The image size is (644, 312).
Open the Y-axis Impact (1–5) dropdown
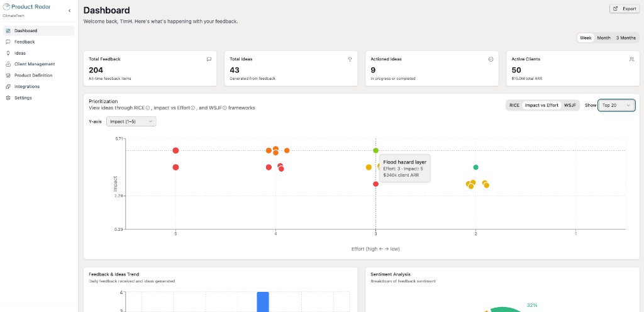(131, 121)
